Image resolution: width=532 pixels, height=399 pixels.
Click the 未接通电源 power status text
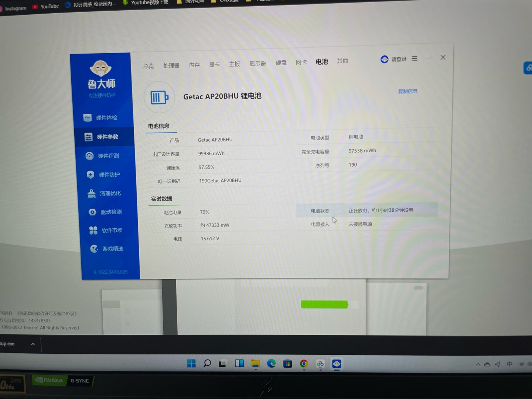(x=360, y=224)
